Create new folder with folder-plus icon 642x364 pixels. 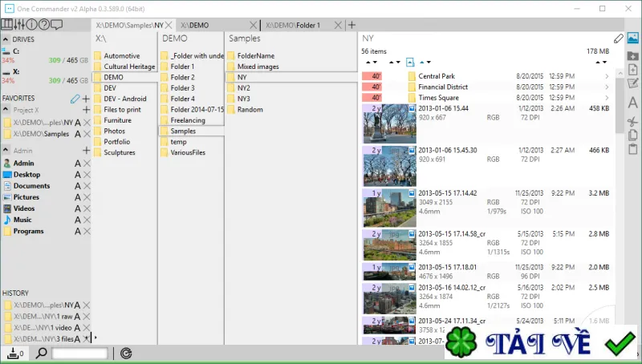(x=632, y=56)
